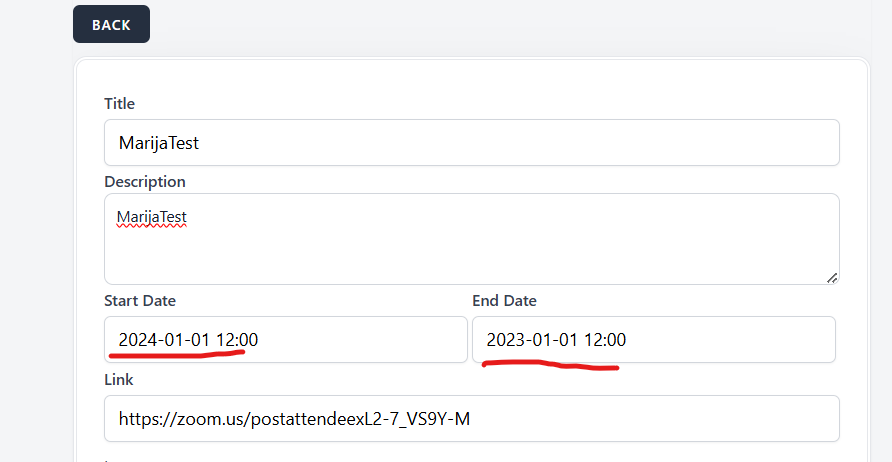Click the Description textarea resize handle
The height and width of the screenshot is (462, 892).
tap(833, 277)
